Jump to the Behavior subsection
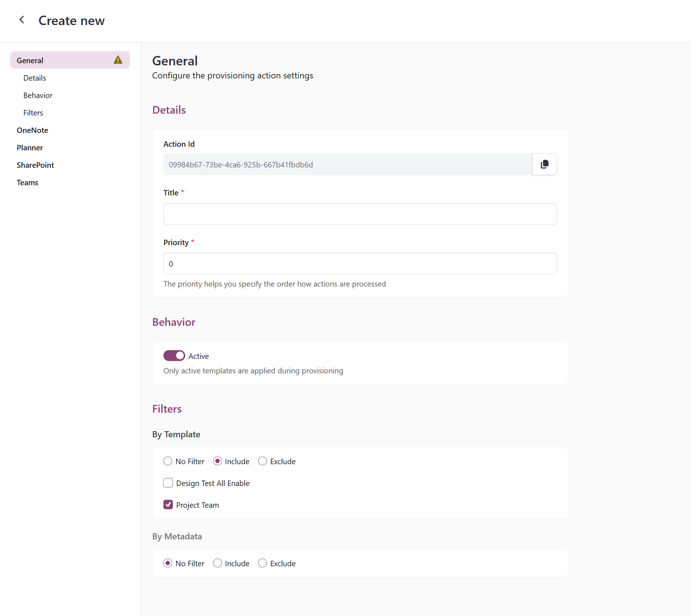 click(x=38, y=95)
